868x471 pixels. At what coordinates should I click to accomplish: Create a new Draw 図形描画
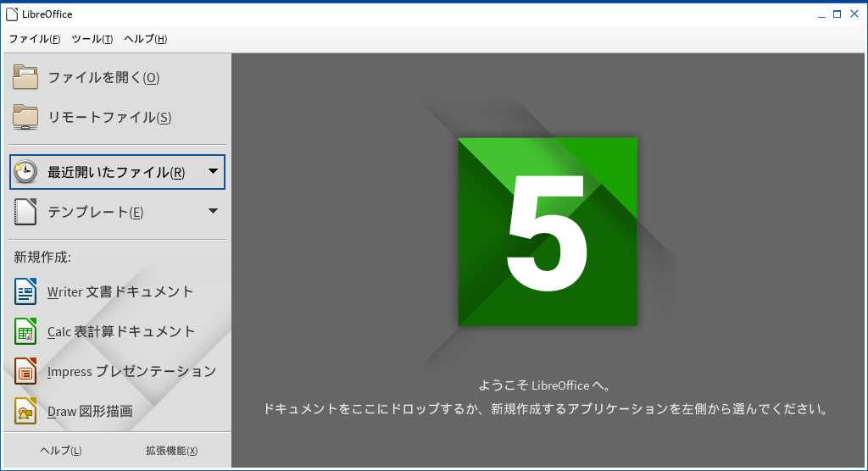pos(90,411)
